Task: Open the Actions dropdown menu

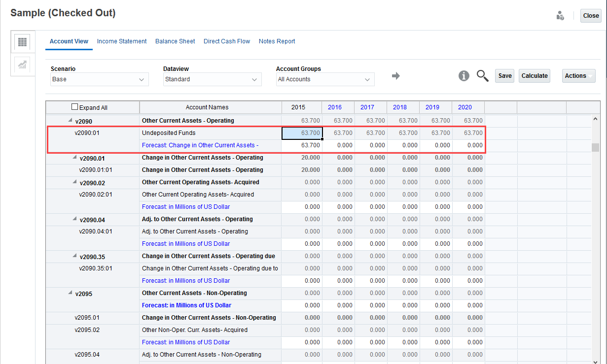Action: [x=578, y=75]
